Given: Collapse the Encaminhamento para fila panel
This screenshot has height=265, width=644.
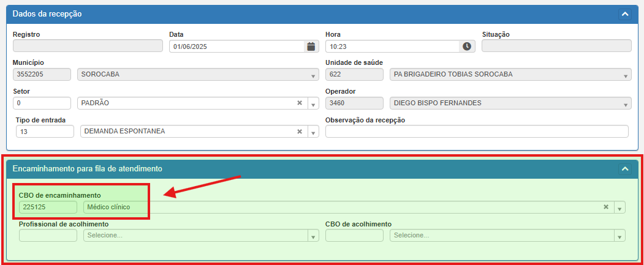Looking at the screenshot, I should (624, 168).
